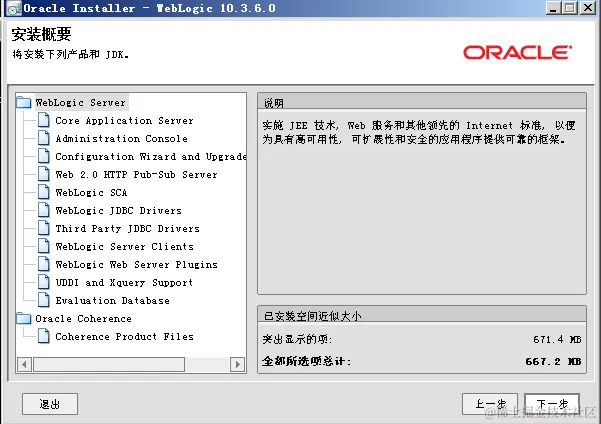
Task: Maximize the Oracle Installer window
Action: pos(570,8)
